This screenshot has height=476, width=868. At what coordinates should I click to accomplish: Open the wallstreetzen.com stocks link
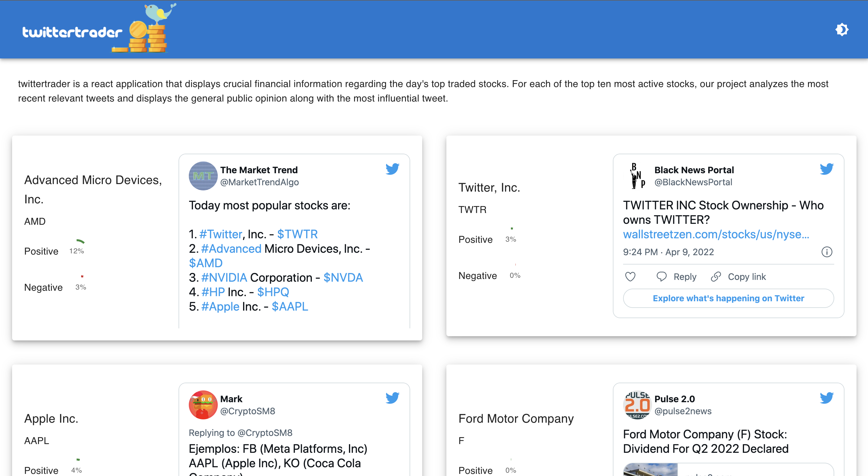tap(716, 234)
